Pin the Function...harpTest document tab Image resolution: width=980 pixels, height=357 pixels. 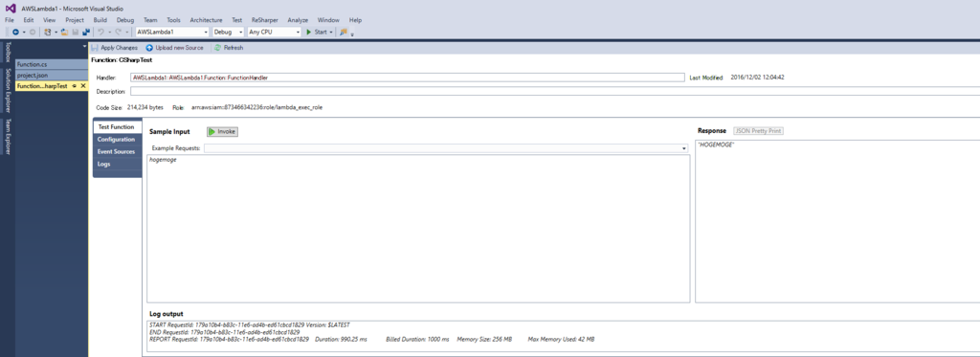[x=75, y=85]
